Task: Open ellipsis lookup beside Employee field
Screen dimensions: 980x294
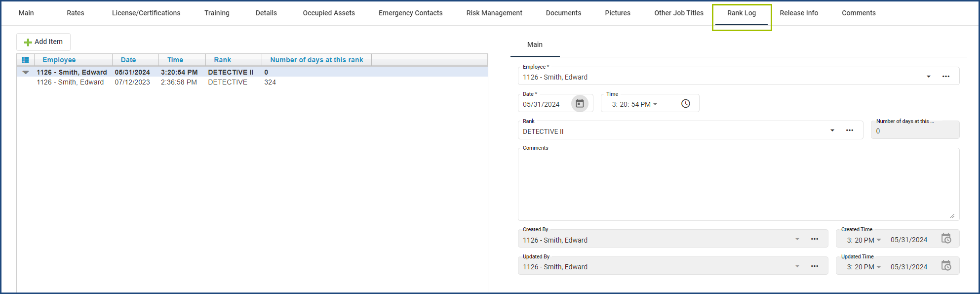Action: pos(945,77)
